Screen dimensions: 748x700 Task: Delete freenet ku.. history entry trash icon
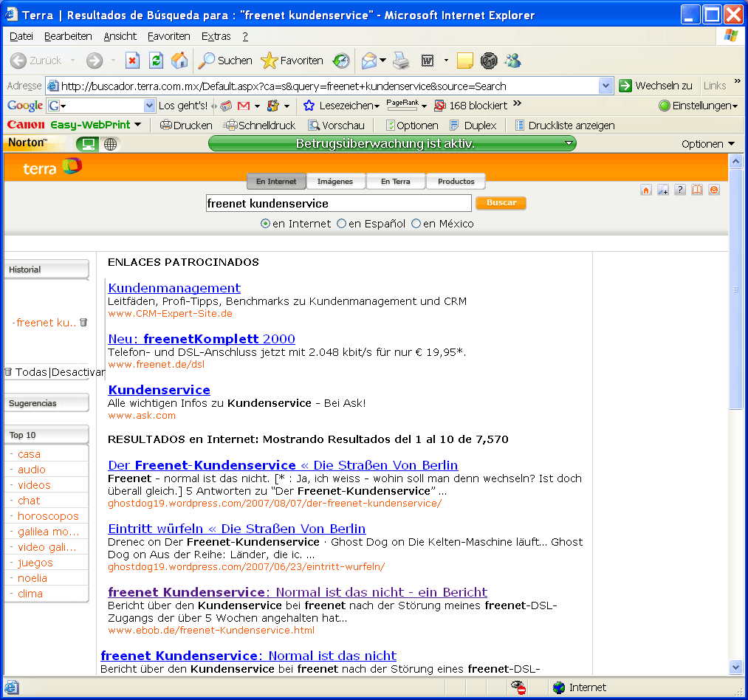(83, 323)
